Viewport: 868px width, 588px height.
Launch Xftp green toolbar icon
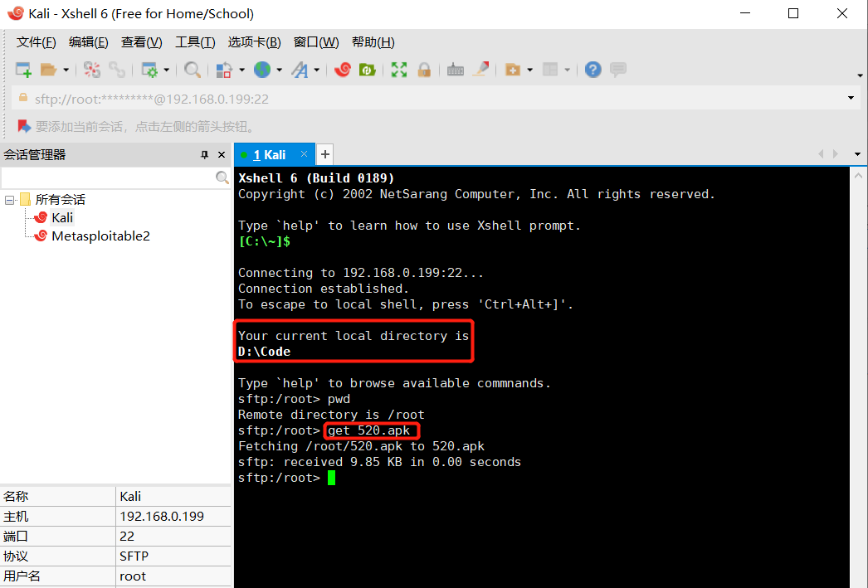[367, 70]
